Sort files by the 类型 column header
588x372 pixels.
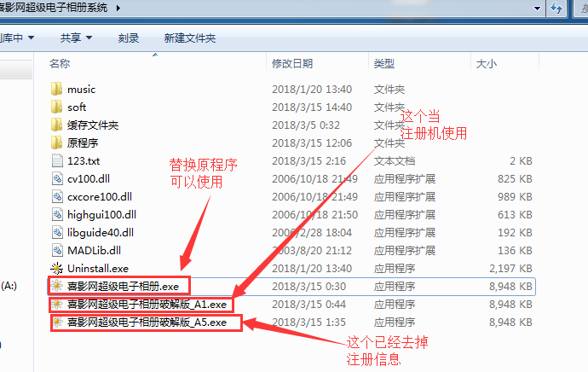pyautogui.click(x=384, y=63)
